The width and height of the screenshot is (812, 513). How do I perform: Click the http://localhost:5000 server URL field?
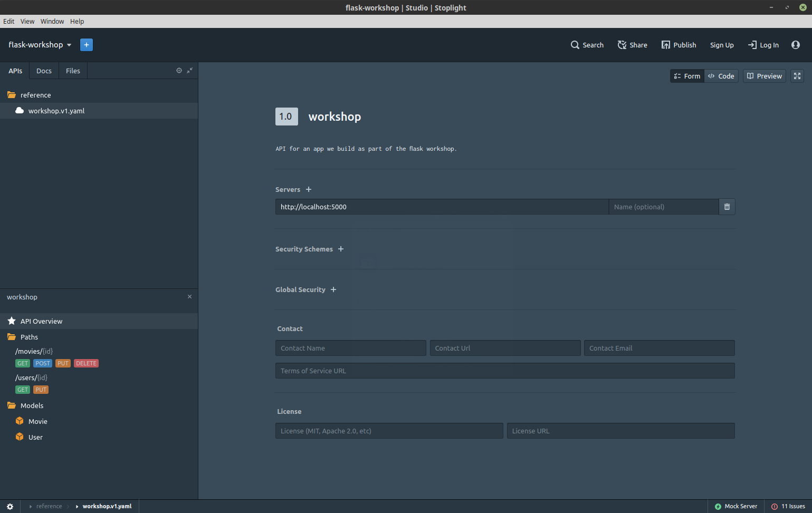pyautogui.click(x=442, y=207)
